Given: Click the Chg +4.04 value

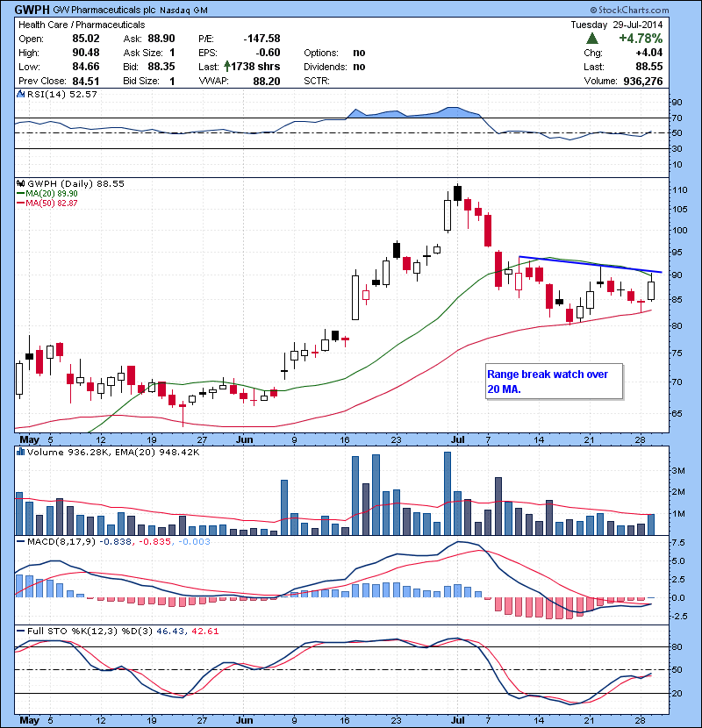Looking at the screenshot, I should coord(649,52).
